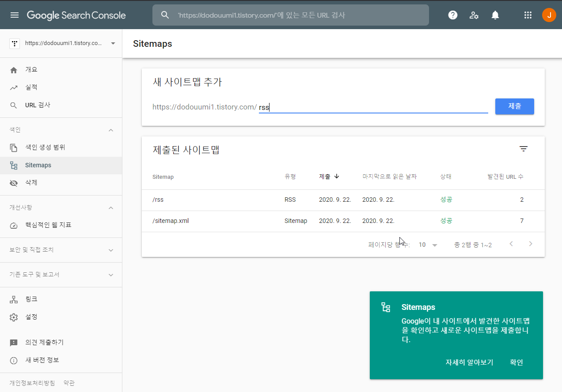Image resolution: width=562 pixels, height=392 pixels.
Task: Click the Google Search Console logo
Action: tap(76, 15)
